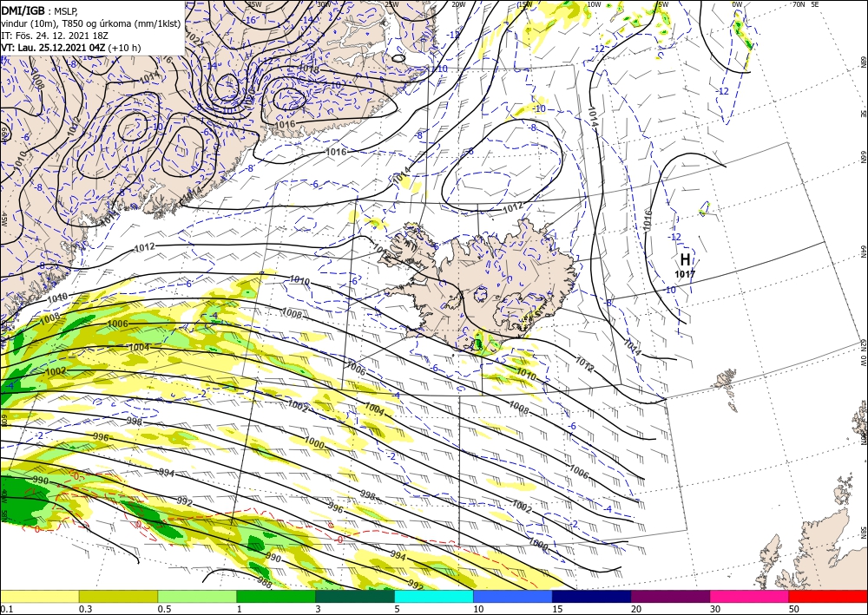Click the 'IT: Fös. 24. 12. 2021 18Z' line
Viewport: 868px width, 615px height.
pyautogui.click(x=55, y=35)
